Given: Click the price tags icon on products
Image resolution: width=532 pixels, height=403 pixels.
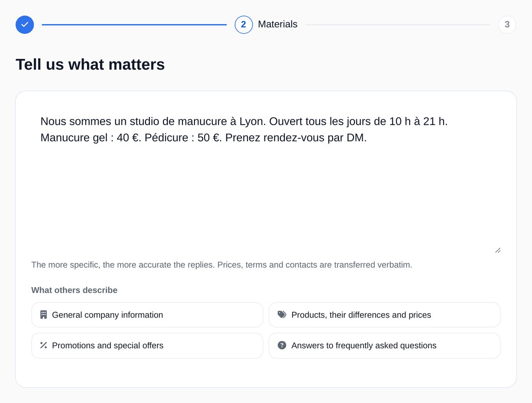Looking at the screenshot, I should click(282, 315).
